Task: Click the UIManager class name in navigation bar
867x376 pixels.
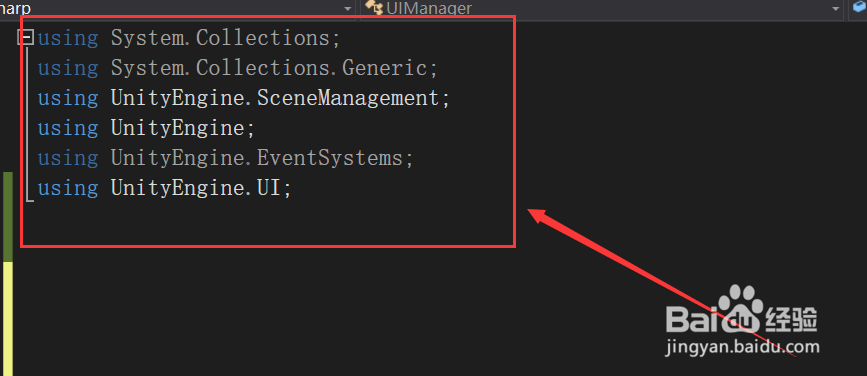Action: click(x=429, y=8)
